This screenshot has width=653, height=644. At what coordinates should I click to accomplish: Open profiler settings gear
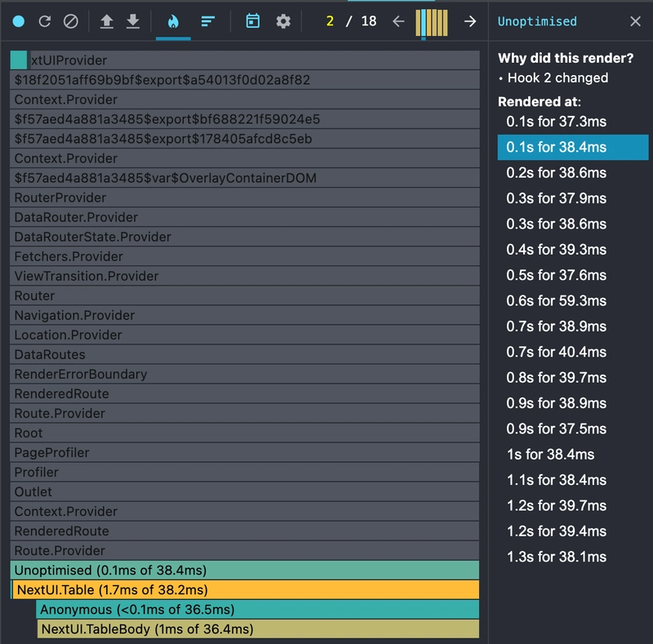tap(283, 21)
